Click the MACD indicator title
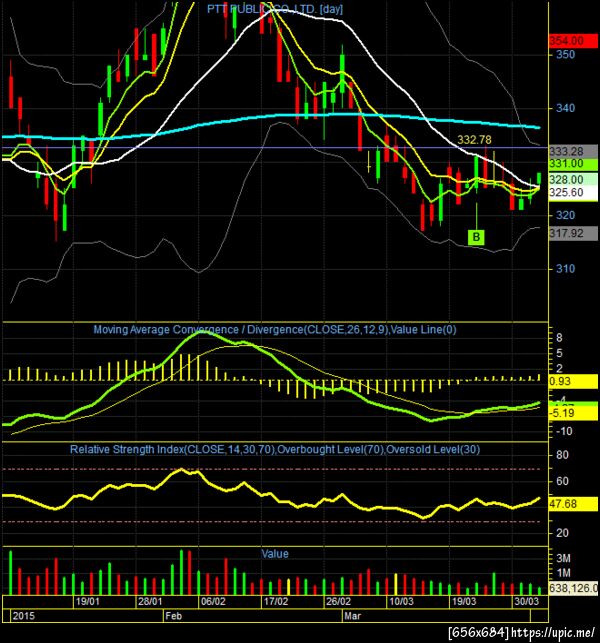 tap(275, 330)
